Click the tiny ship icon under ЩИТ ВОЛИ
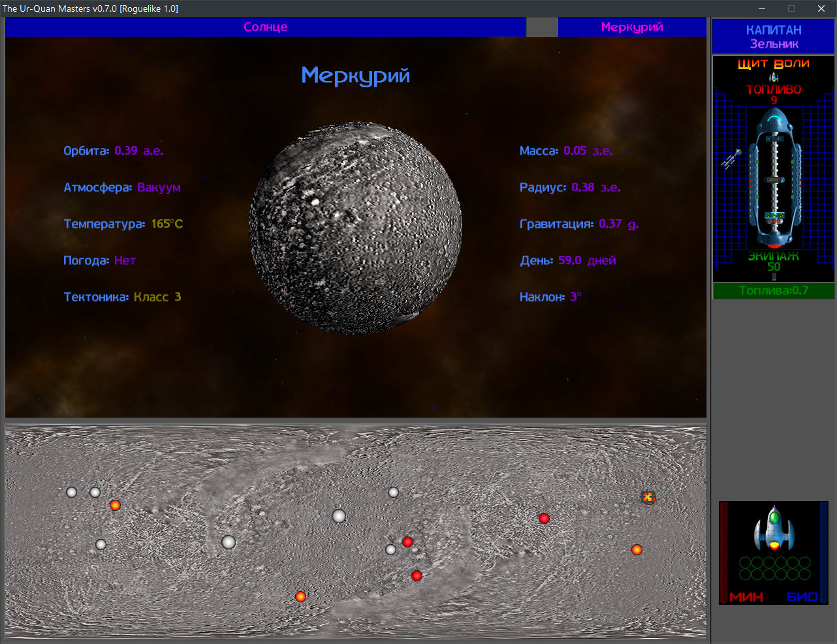Screen dimensions: 837x644 coord(774,77)
